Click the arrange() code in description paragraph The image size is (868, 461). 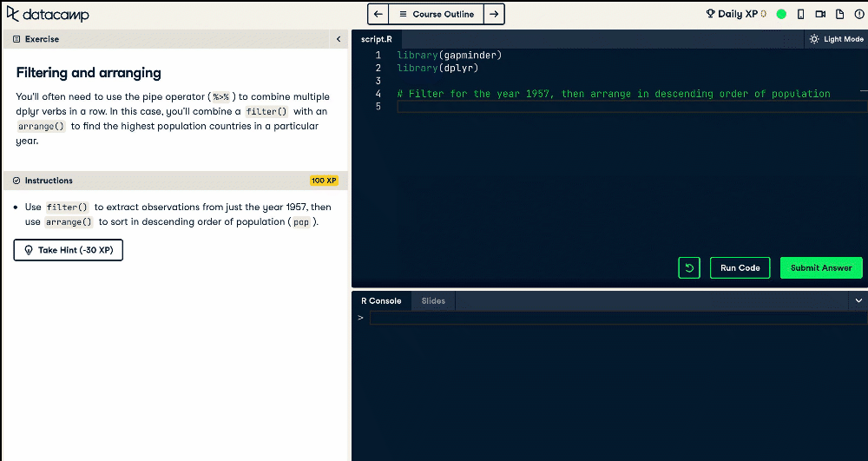click(x=42, y=126)
